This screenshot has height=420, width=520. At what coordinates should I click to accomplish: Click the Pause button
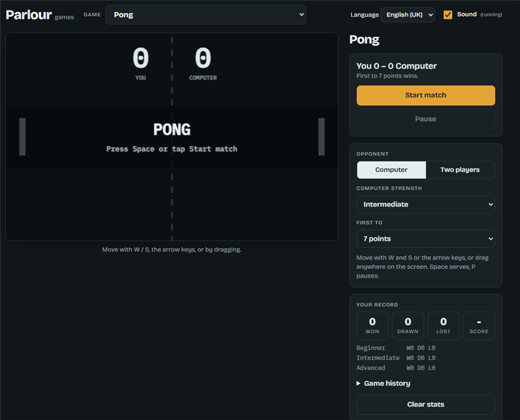pyautogui.click(x=426, y=120)
